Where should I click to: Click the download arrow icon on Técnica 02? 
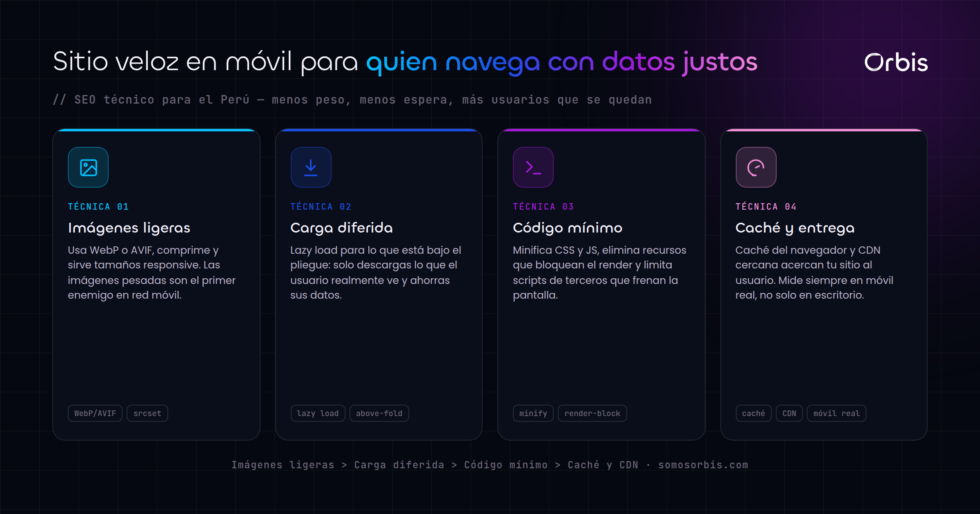[311, 167]
